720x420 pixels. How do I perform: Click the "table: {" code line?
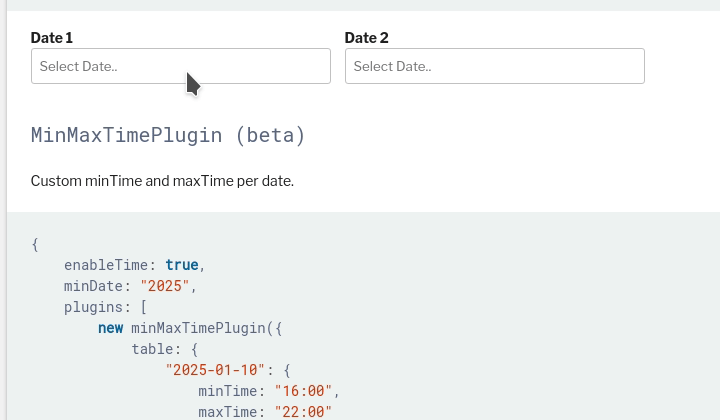point(165,349)
